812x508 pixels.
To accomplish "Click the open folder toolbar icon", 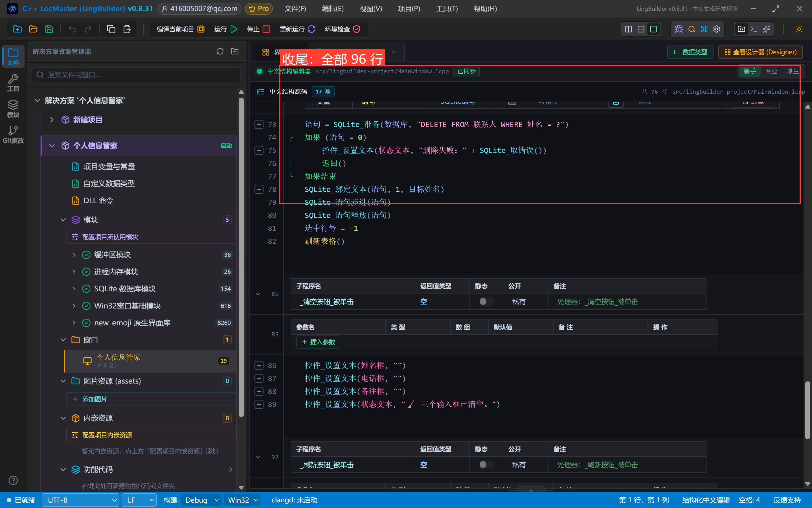I will pos(33,29).
